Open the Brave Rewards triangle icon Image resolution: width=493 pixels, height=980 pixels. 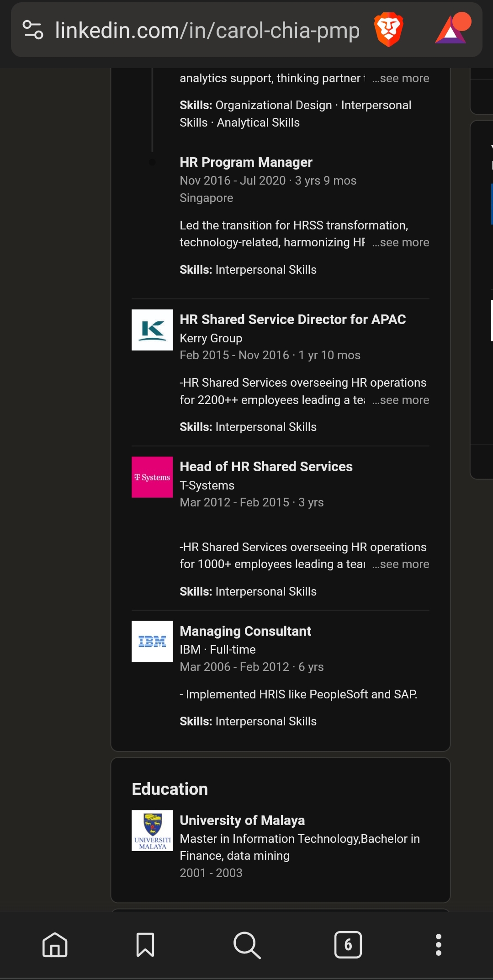(452, 30)
